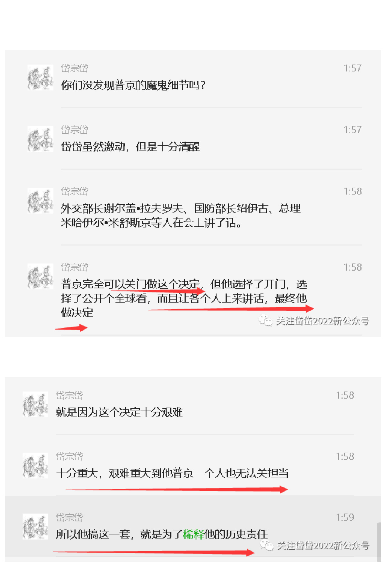This screenshot has width=385, height=588.
Task: Click avatar beside 外交部长 message
Action: tap(40, 200)
